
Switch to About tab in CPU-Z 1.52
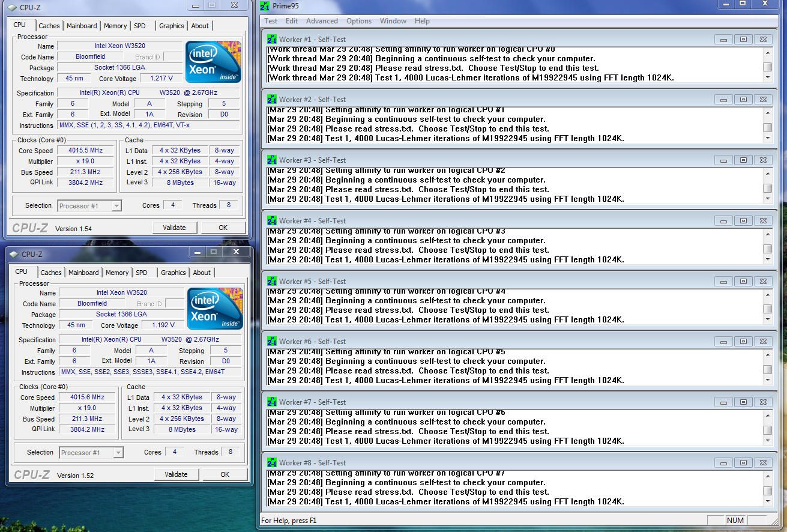tap(202, 273)
